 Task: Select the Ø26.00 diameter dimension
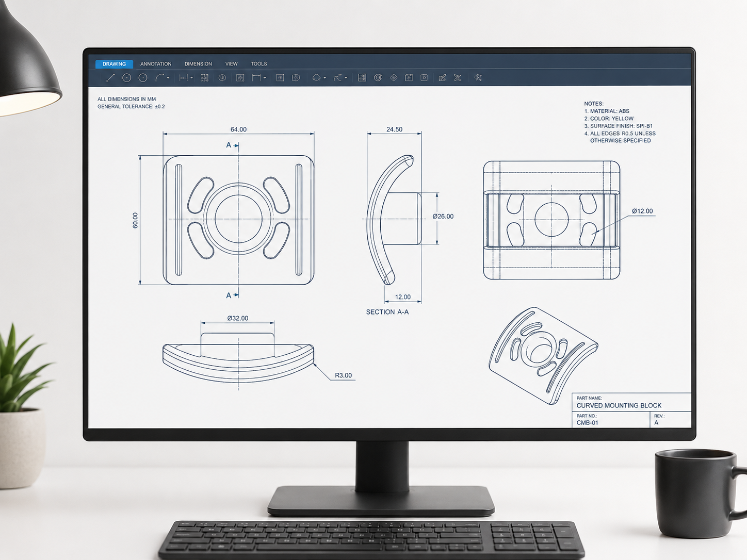tap(443, 216)
